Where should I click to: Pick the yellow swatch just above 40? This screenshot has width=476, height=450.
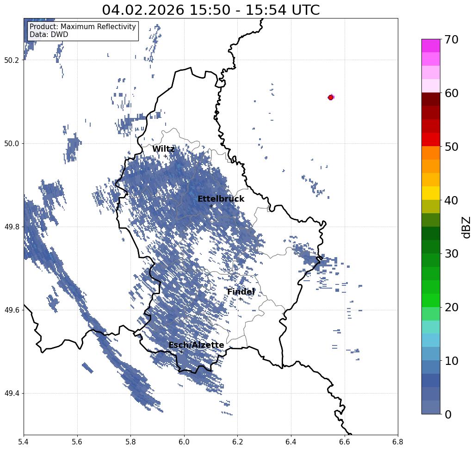tap(431, 193)
